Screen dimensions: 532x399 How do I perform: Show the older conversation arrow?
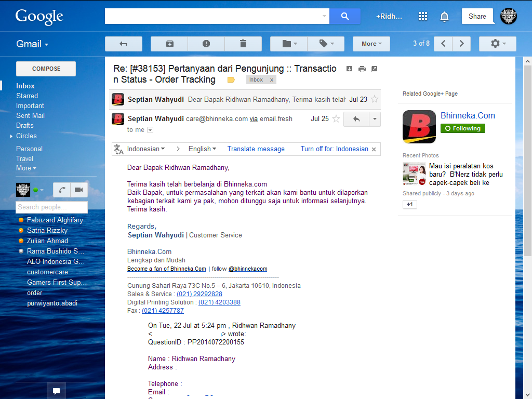coord(461,44)
